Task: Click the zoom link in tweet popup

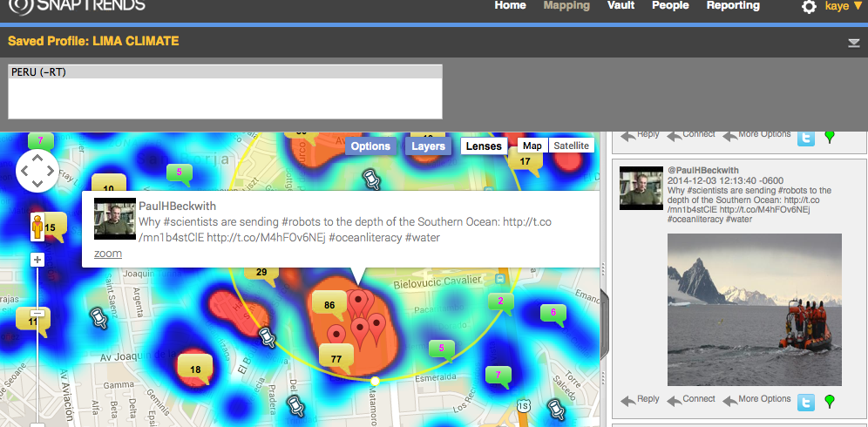Action: pyautogui.click(x=108, y=254)
